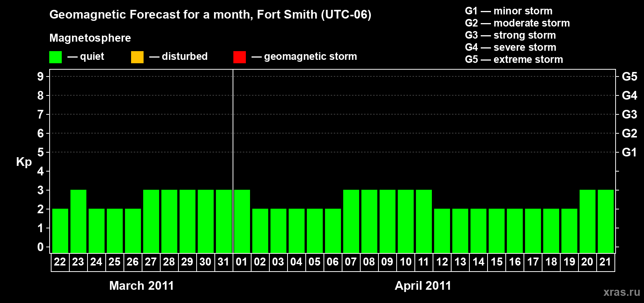Screen dimensions: 644x303
Task: Click the G4 label on right axis
Action: (x=630, y=95)
